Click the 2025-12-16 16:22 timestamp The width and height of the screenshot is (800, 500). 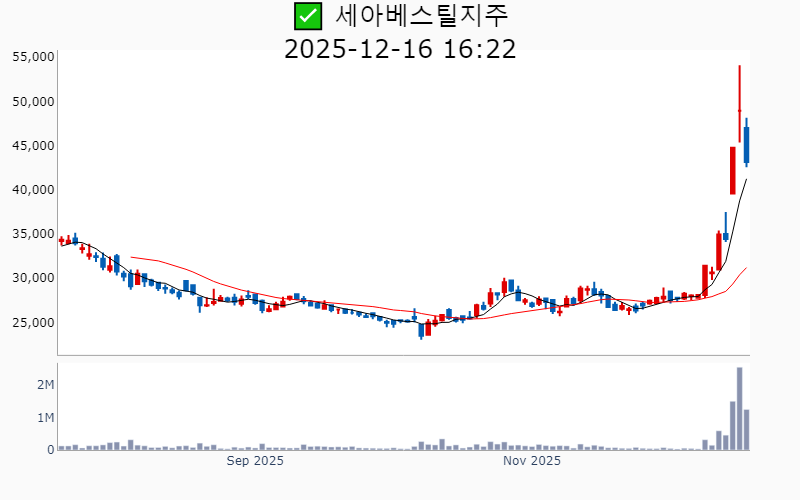[x=400, y=49]
